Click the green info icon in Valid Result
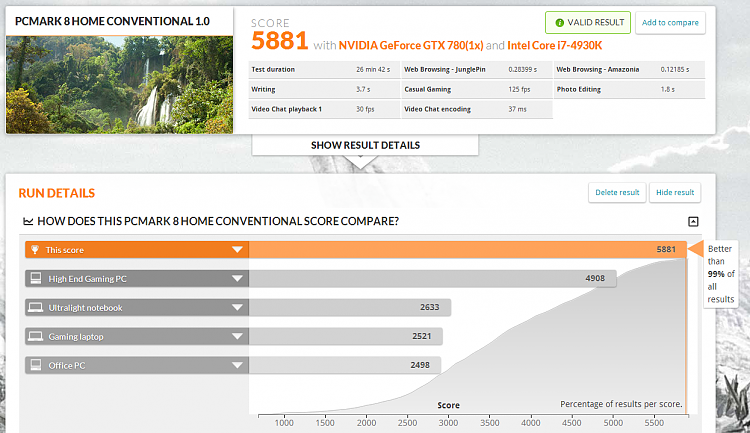Image resolution: width=750 pixels, height=433 pixels. tap(559, 22)
